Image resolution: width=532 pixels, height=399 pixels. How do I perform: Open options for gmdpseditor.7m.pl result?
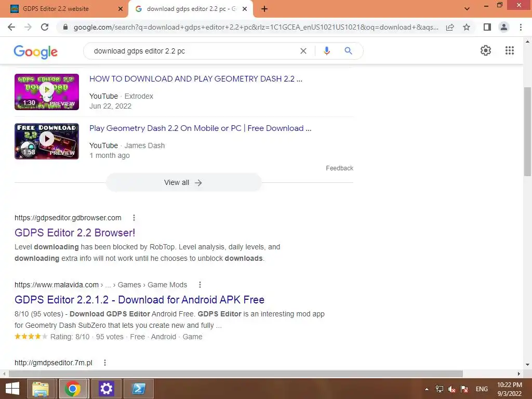[105, 363]
